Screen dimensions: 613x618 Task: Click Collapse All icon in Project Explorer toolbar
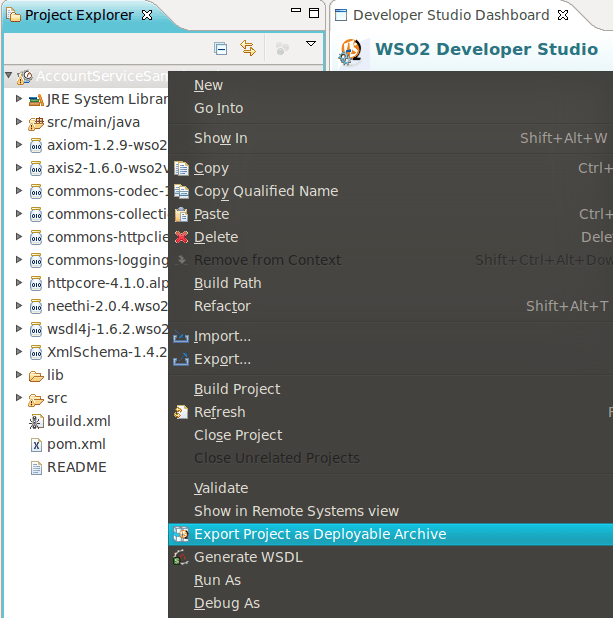click(x=220, y=48)
